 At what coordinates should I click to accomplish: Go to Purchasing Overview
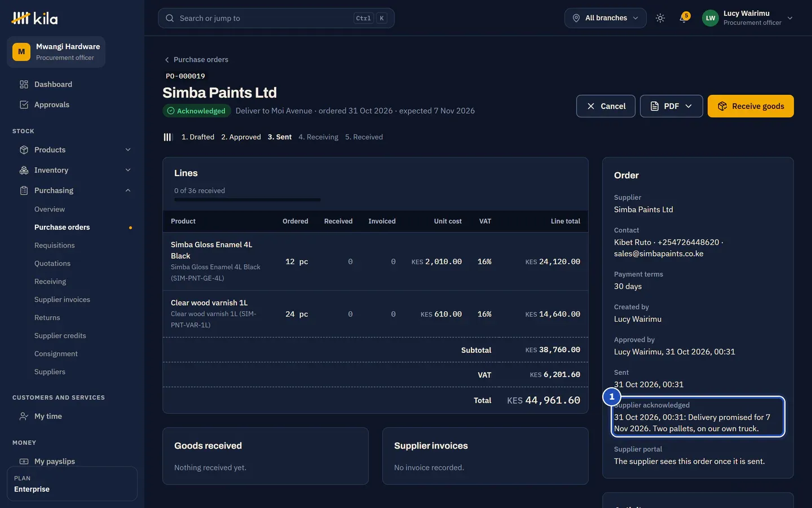[50, 209]
